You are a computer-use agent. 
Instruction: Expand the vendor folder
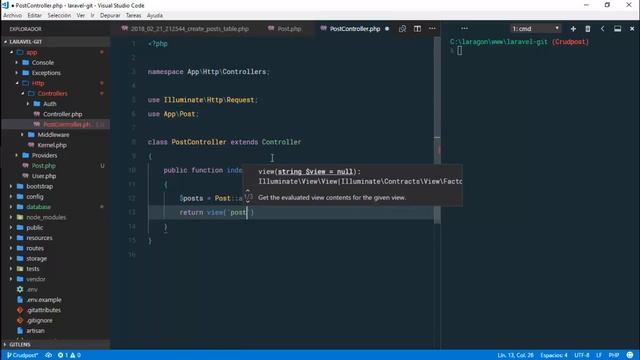coord(36,279)
